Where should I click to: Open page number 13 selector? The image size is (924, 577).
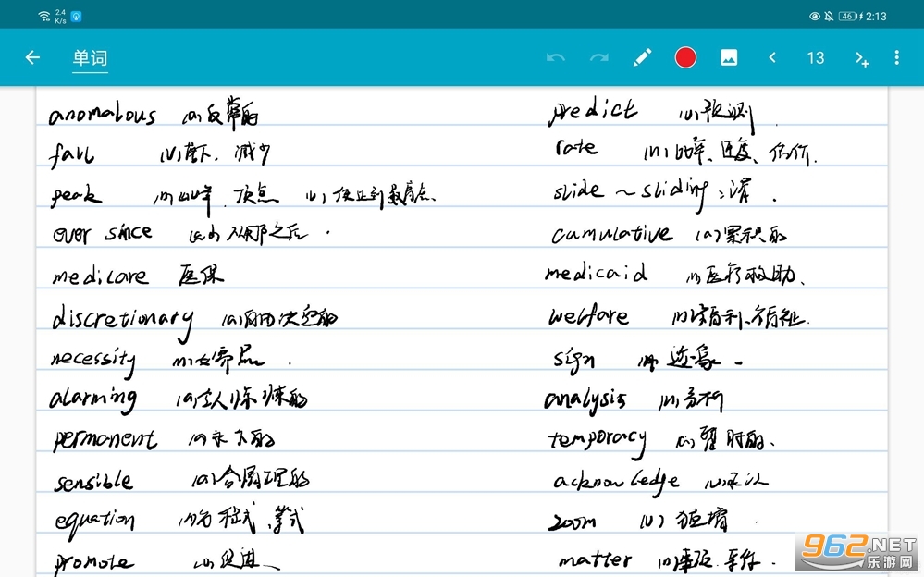[x=816, y=57]
